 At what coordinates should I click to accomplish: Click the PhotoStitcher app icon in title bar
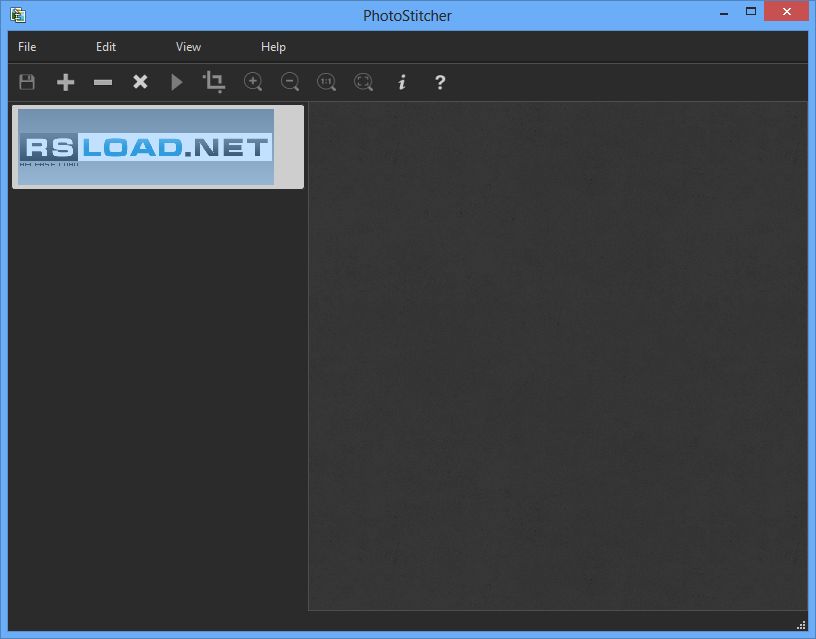coord(17,15)
